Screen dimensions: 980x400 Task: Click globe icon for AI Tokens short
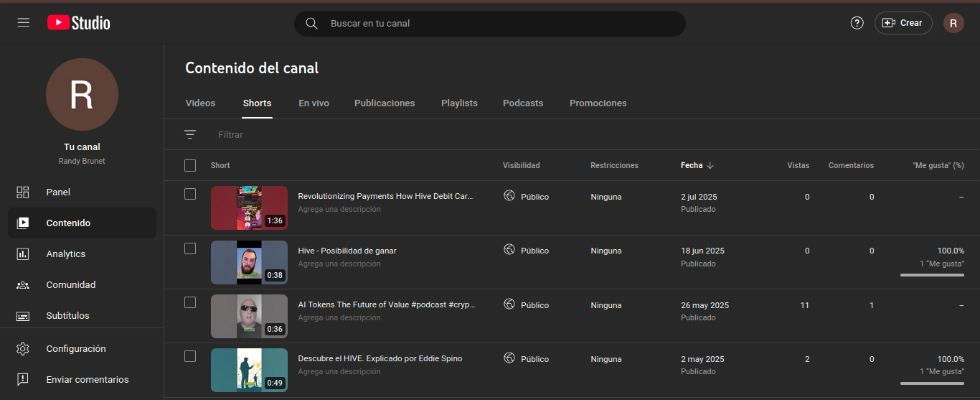pyautogui.click(x=509, y=304)
